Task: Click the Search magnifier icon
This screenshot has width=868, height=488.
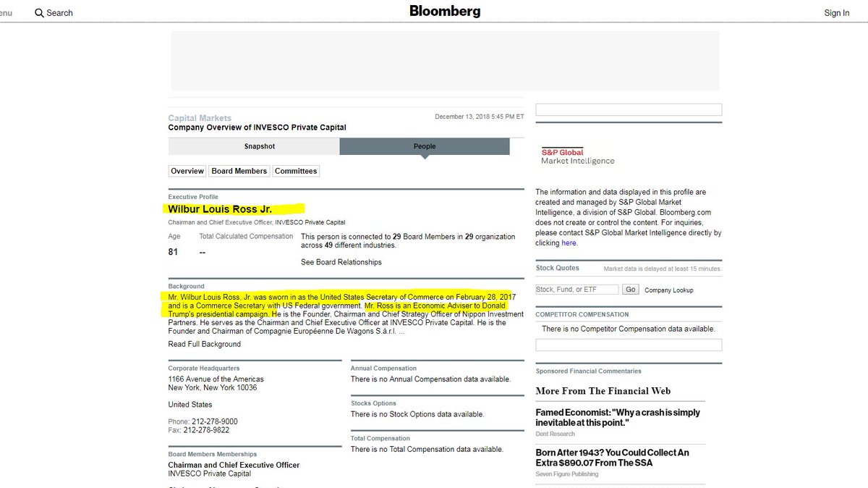Action: click(x=39, y=13)
